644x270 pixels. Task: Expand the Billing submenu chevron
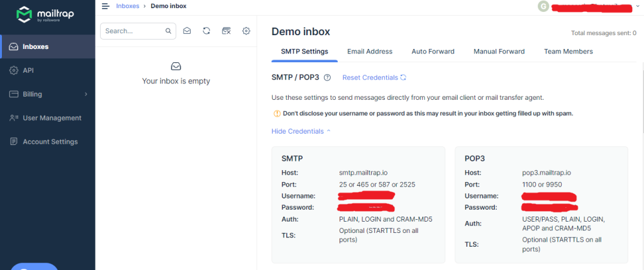(86, 94)
